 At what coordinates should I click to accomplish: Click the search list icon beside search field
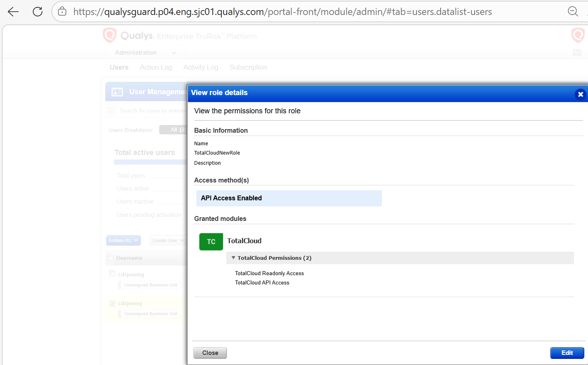tap(111, 110)
